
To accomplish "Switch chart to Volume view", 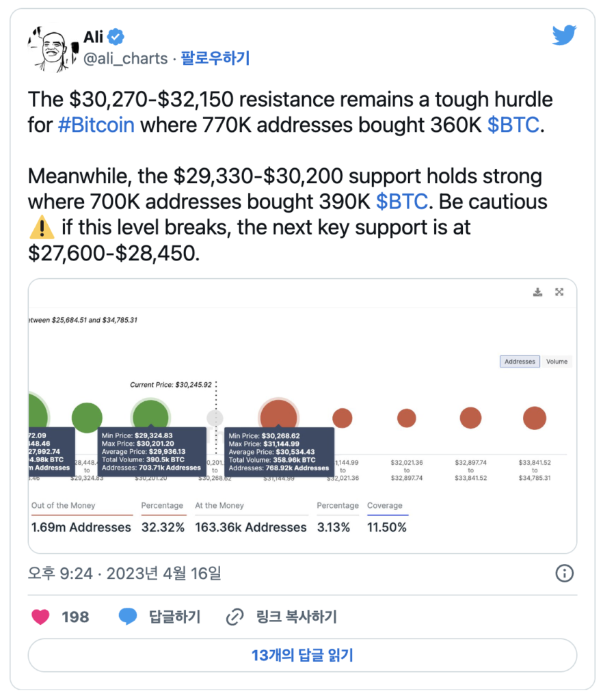I will (x=557, y=362).
